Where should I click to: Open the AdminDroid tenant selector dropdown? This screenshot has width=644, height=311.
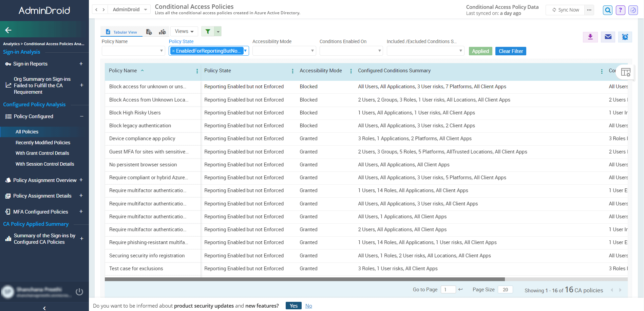pyautogui.click(x=129, y=9)
